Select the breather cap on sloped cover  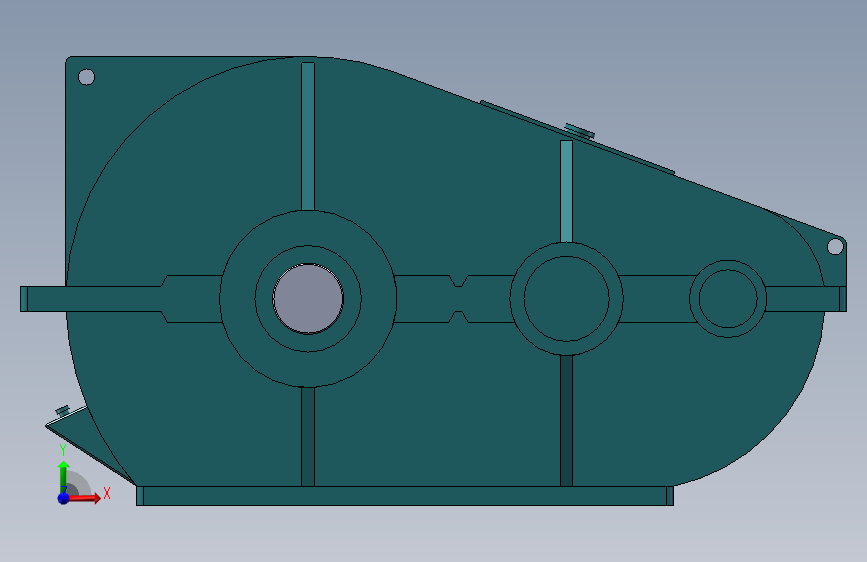coord(579,131)
